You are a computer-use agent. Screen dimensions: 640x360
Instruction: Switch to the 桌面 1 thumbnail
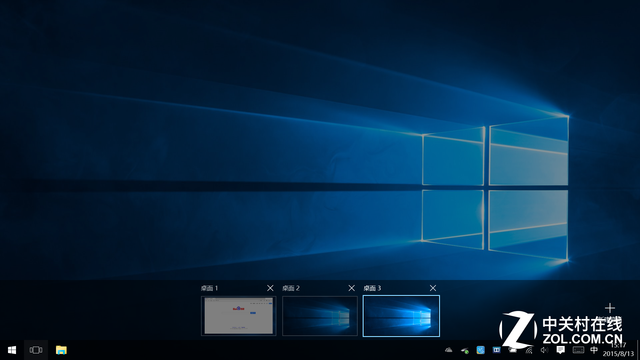(x=239, y=316)
